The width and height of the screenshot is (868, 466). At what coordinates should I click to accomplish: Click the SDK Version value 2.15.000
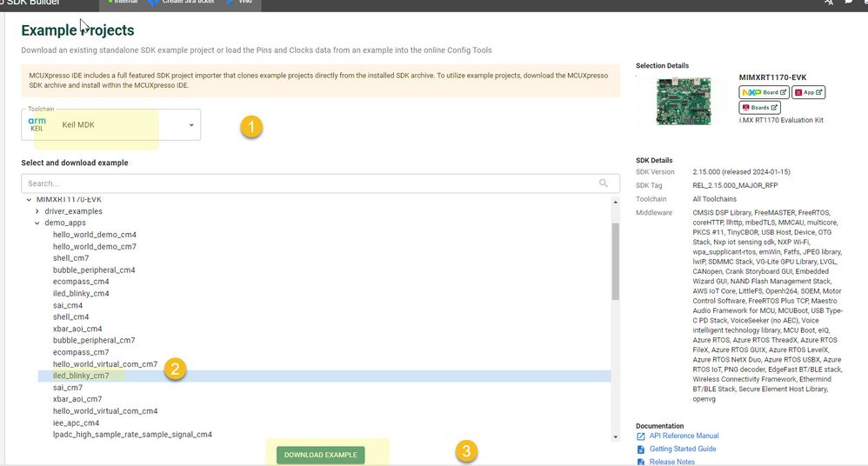(x=741, y=172)
